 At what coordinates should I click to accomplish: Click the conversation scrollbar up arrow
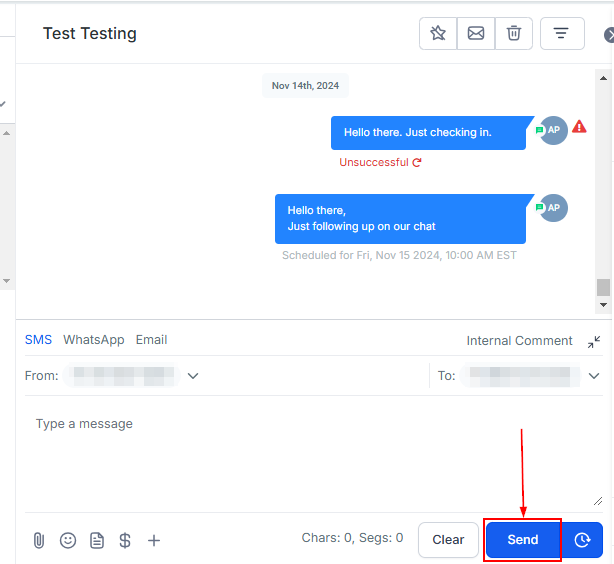(x=603, y=78)
